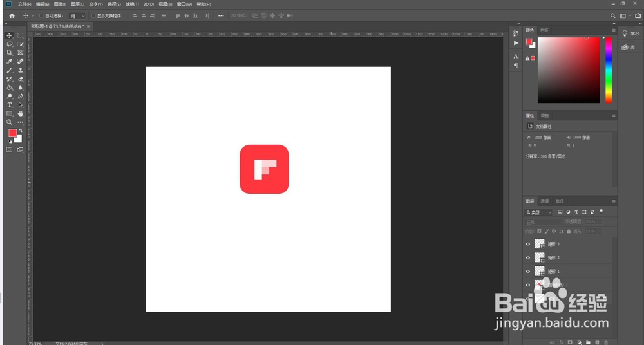Select the Path Selection tool
Viewport: 644px width, 345px height.
click(x=21, y=105)
